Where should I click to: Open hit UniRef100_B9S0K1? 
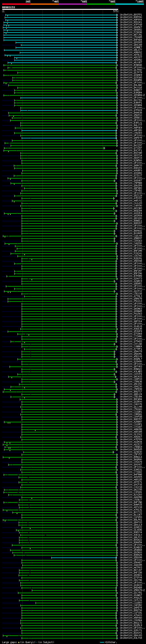(x=131, y=22)
